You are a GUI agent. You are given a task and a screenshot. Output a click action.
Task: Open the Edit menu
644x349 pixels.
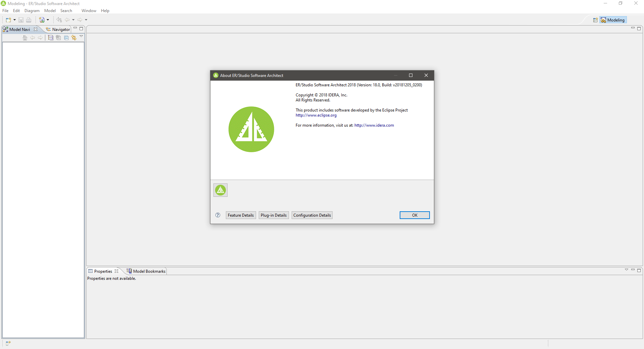[16, 11]
